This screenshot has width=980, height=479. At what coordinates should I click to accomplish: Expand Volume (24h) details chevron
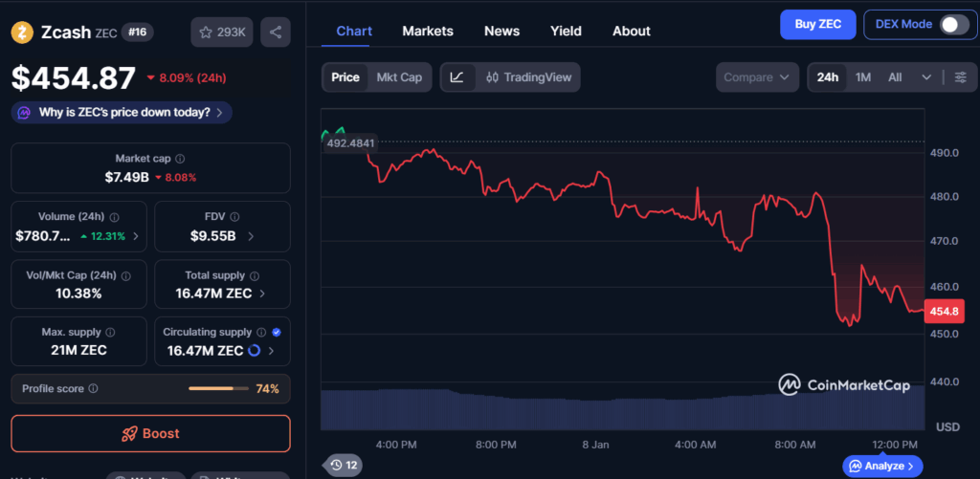136,236
